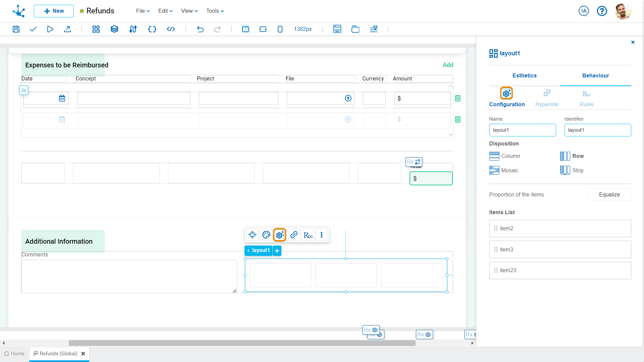
Task: Click identifier input field for layout1
Action: click(x=598, y=129)
